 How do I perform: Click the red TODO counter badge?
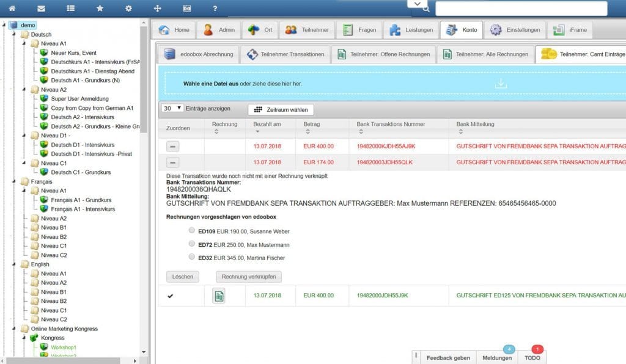click(x=537, y=349)
